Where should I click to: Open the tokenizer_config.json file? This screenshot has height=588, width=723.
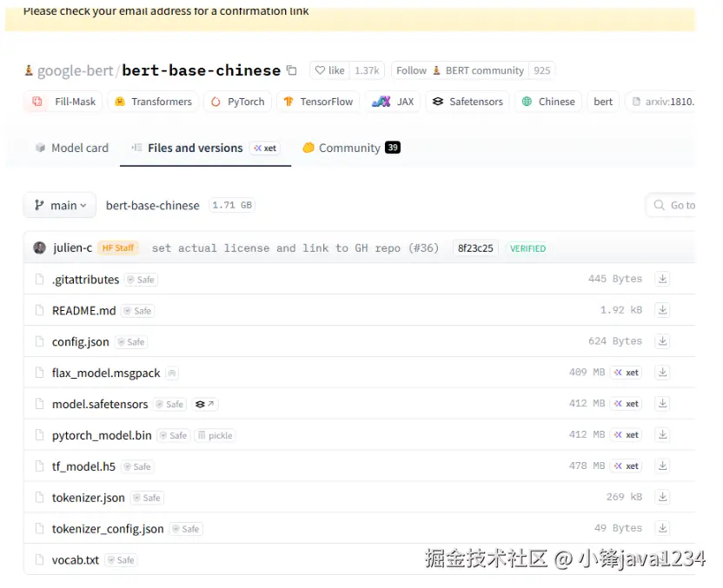(108, 529)
